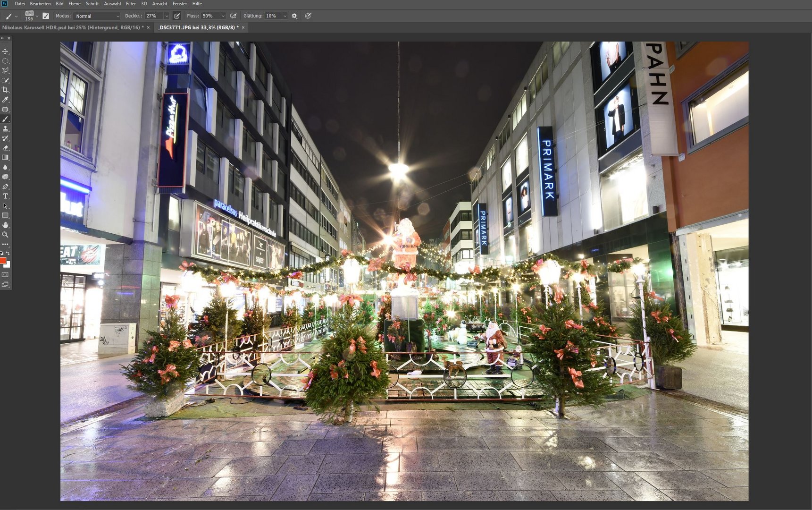This screenshot has width=812, height=510.
Task: Open the 3D menu
Action: [x=144, y=4]
